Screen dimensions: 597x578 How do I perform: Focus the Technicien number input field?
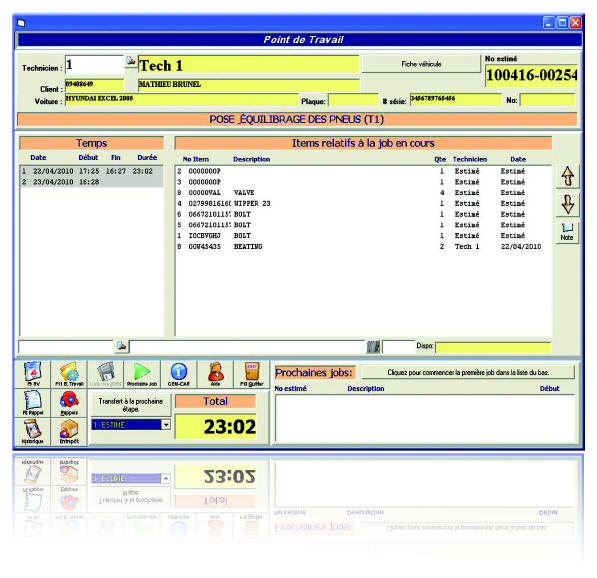pyautogui.click(x=94, y=65)
